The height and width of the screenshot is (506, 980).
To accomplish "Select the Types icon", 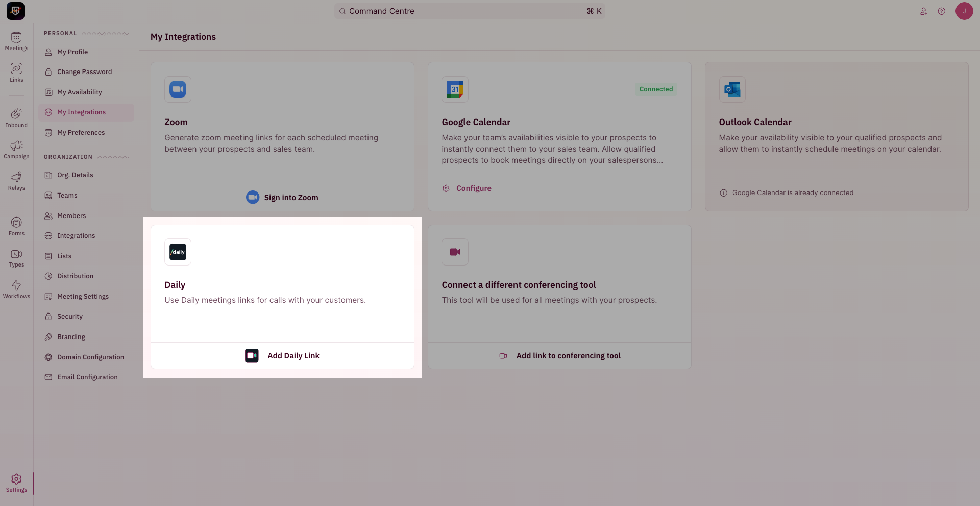I will [x=16, y=257].
